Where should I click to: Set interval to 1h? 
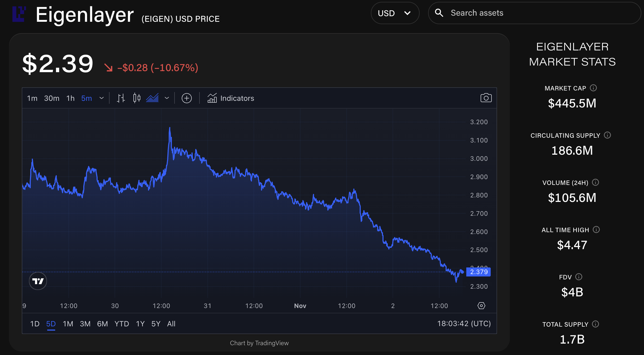[x=70, y=98]
